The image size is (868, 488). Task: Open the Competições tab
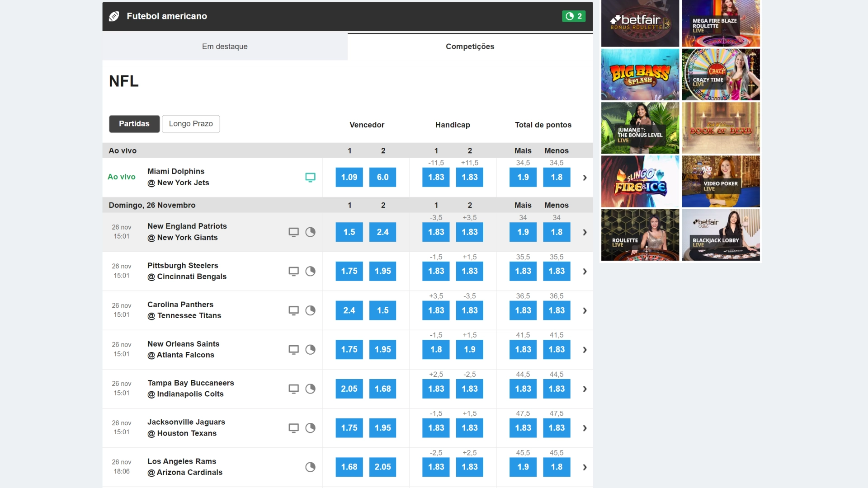[470, 46]
